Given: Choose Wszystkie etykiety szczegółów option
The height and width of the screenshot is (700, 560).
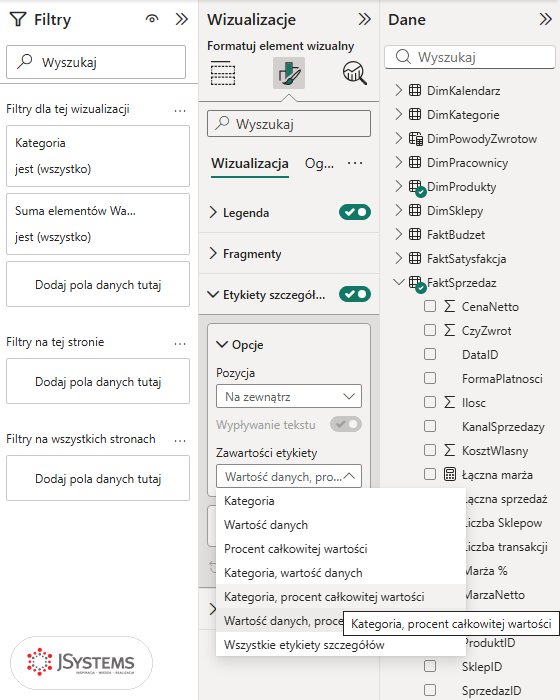Looking at the screenshot, I should (x=341, y=645).
